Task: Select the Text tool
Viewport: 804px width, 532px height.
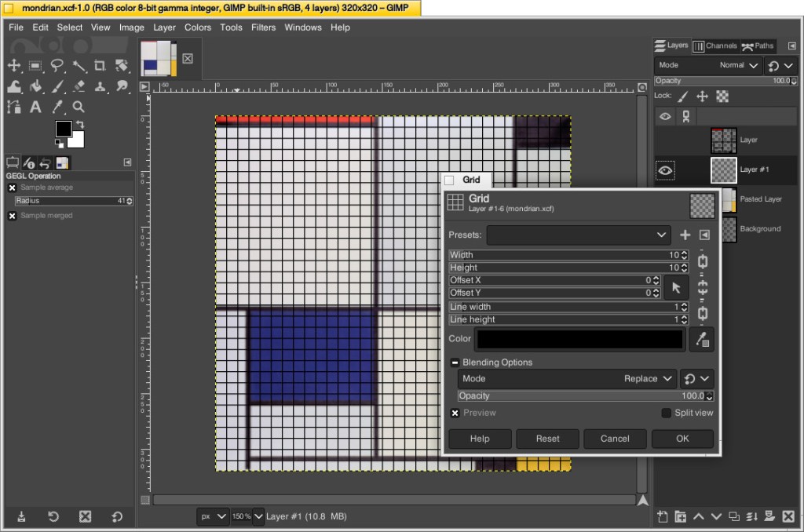Action: point(35,107)
